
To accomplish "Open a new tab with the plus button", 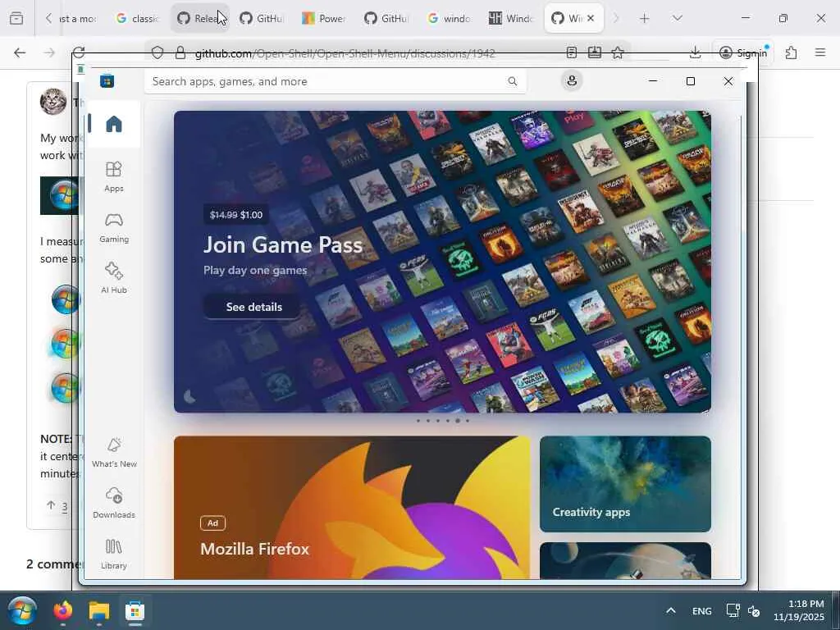I will pyautogui.click(x=645, y=19).
